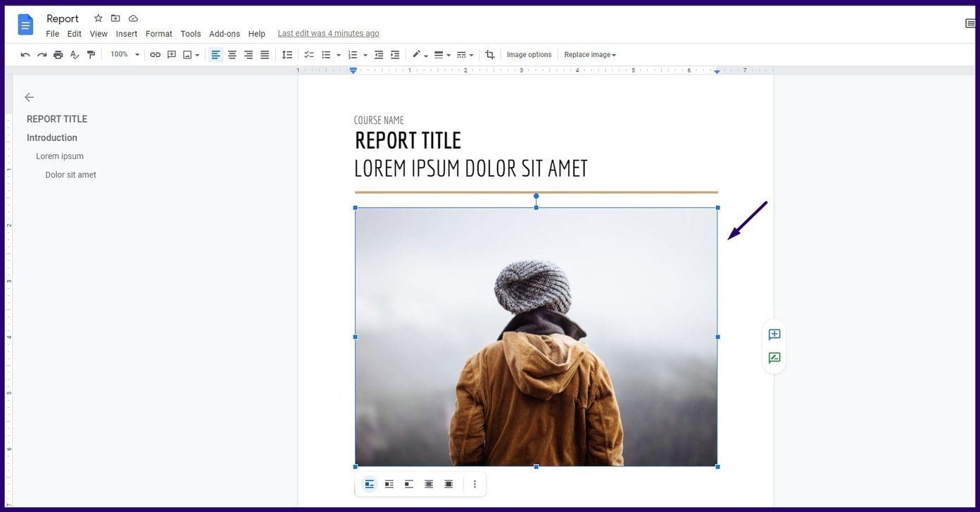Expand numbered list style options
This screenshot has width=980, height=512.
click(365, 55)
